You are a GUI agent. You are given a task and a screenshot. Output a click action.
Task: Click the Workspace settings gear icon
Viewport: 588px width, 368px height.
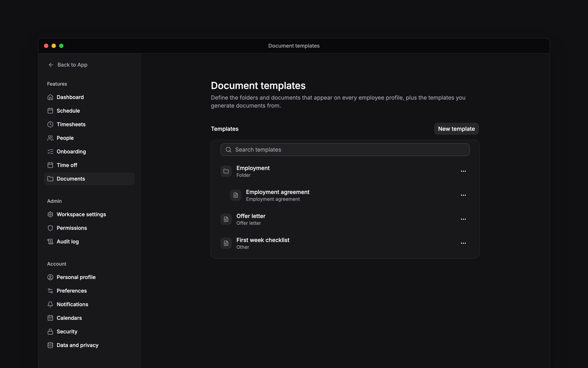pyautogui.click(x=50, y=214)
